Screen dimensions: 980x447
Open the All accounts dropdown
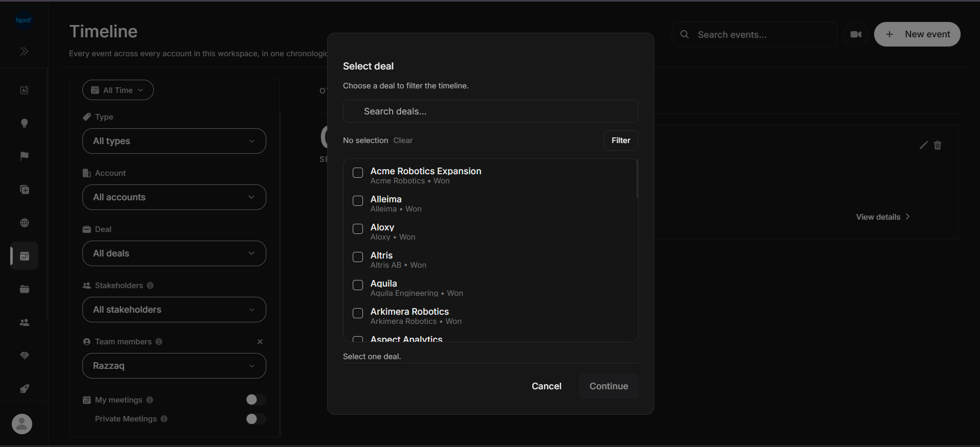174,197
